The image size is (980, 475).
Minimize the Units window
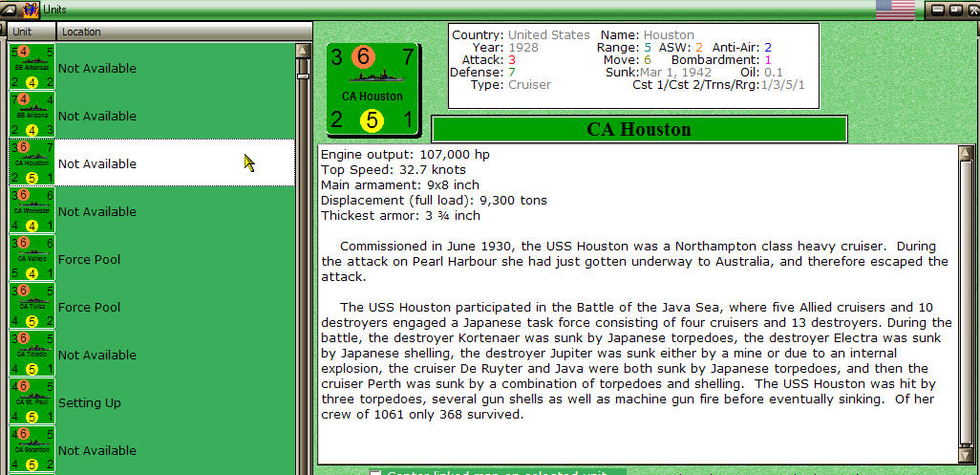[938, 10]
